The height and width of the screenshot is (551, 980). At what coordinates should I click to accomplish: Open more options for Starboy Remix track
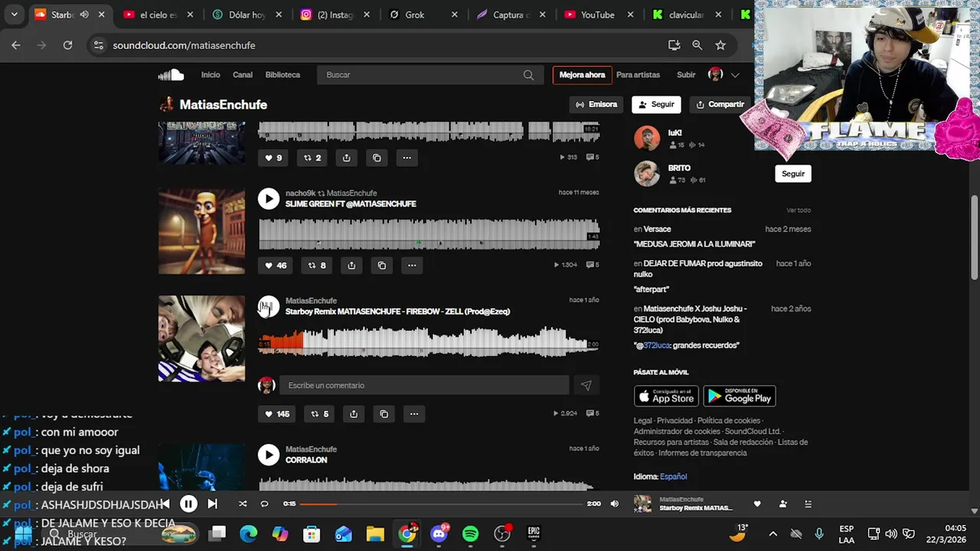click(414, 414)
